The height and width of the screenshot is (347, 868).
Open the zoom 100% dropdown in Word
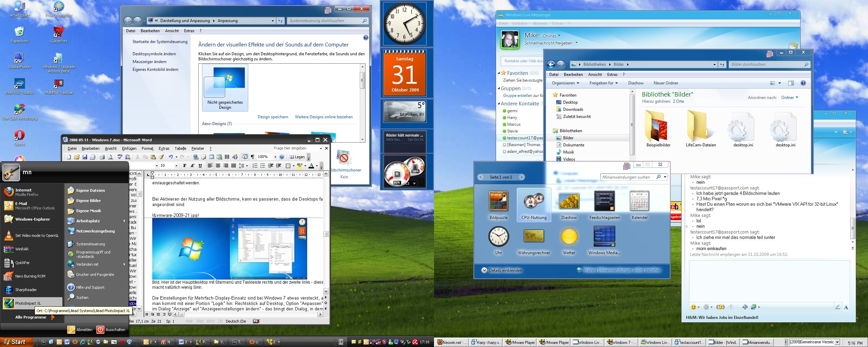point(275,157)
